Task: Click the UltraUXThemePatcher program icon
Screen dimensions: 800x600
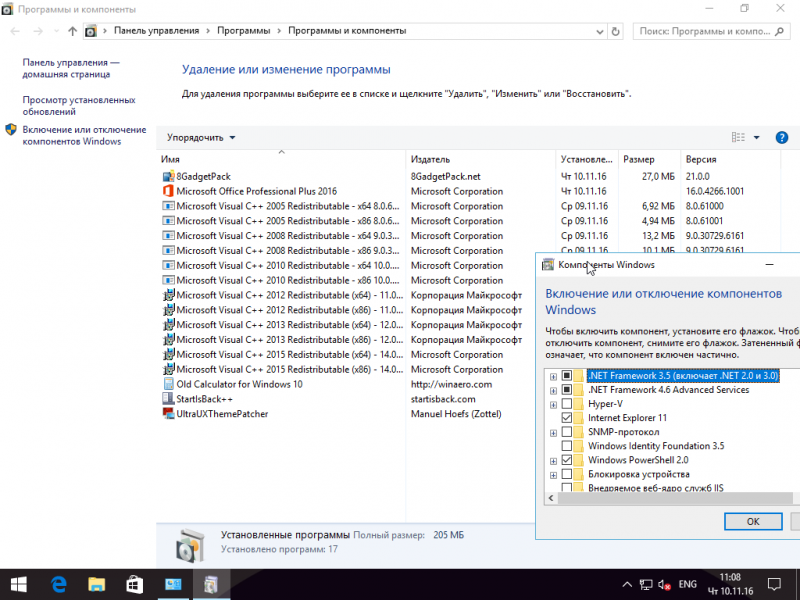Action: 168,414
